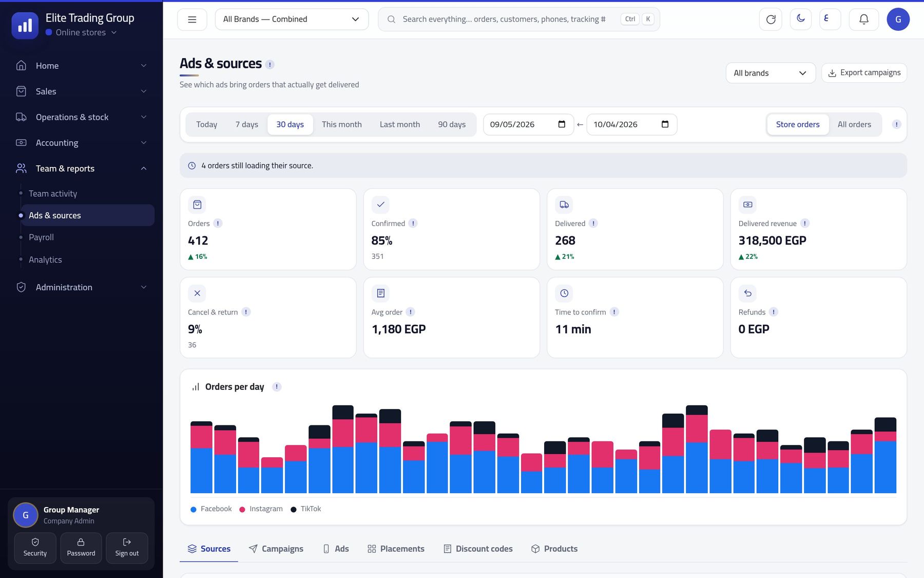The width and height of the screenshot is (924, 578).
Task: Click the info icon beside Ads & sources title
Action: pyautogui.click(x=270, y=65)
